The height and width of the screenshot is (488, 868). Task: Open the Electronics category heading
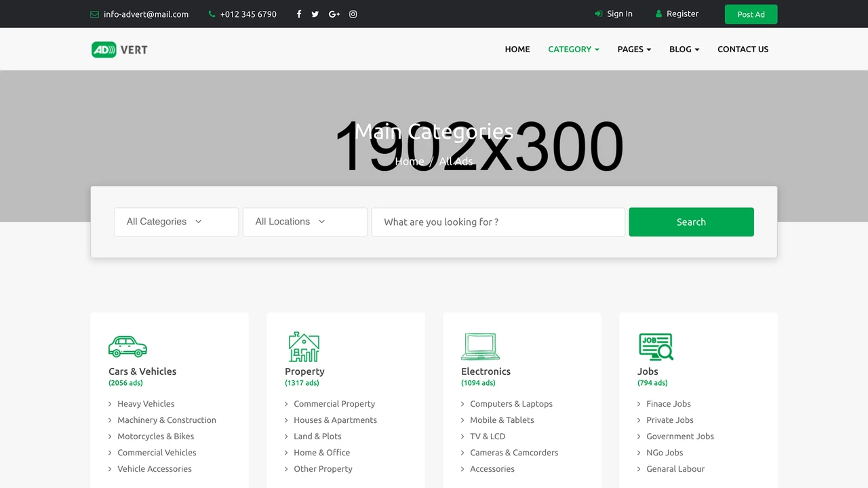[486, 371]
